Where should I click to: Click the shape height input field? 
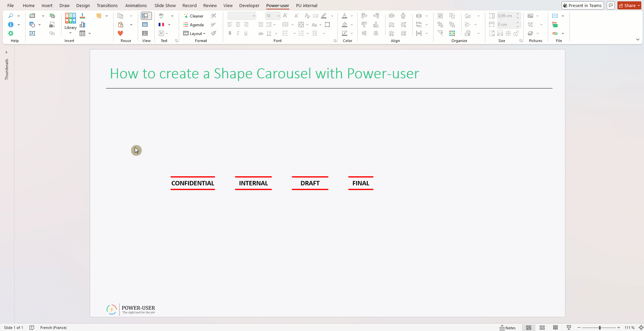(506, 16)
